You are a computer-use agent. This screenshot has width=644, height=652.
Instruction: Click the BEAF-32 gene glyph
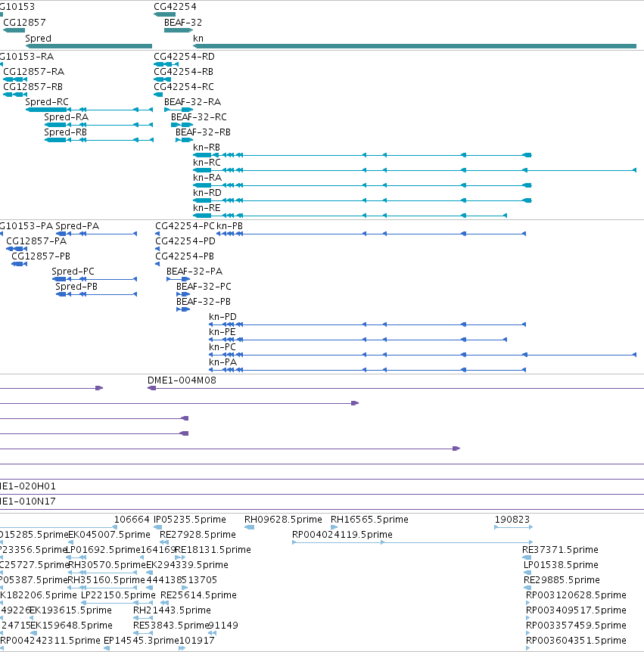tap(179, 30)
